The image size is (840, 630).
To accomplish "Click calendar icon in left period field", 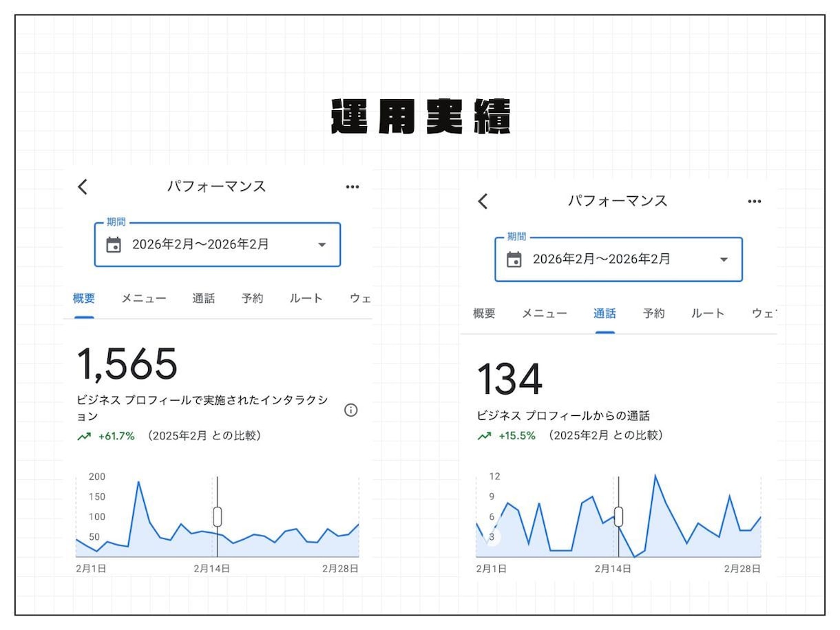I will click(114, 244).
